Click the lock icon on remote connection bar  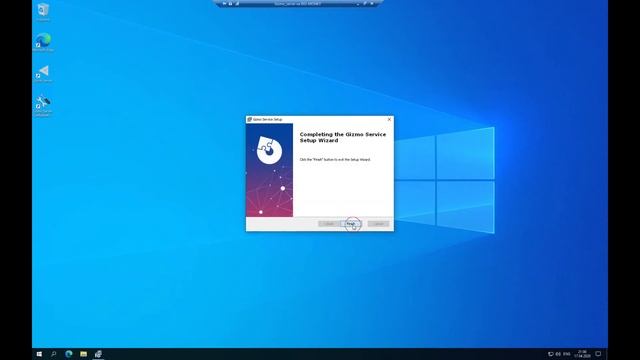pos(230,4)
